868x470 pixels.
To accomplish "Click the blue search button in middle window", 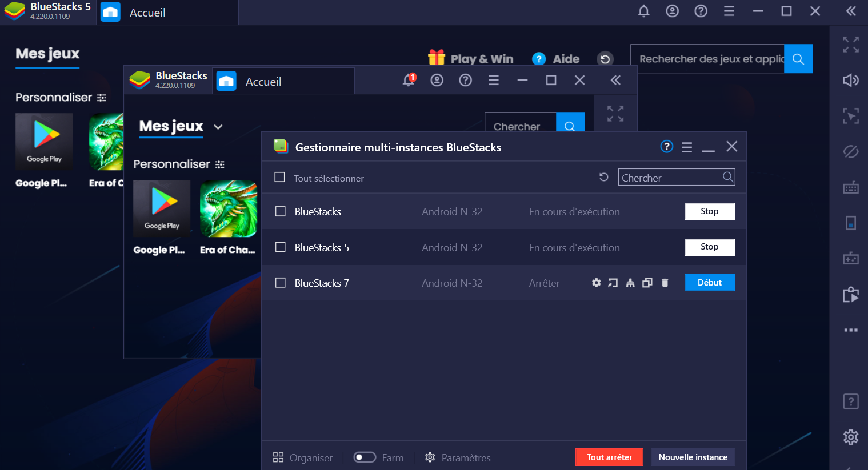I will [x=570, y=122].
